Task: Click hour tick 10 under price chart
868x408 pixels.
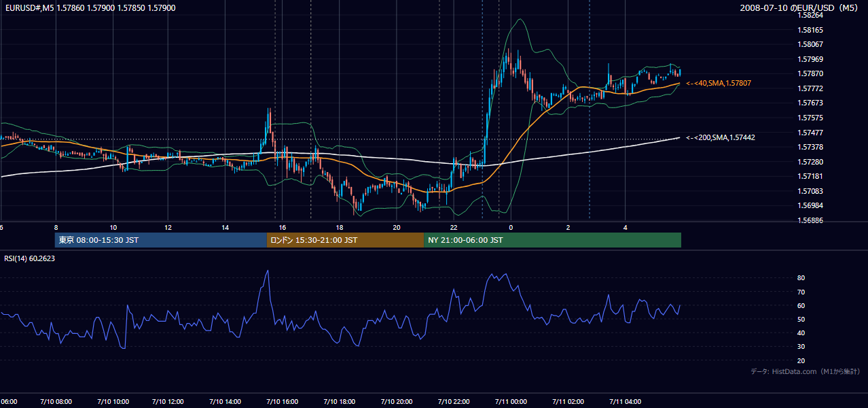Action: click(113, 227)
